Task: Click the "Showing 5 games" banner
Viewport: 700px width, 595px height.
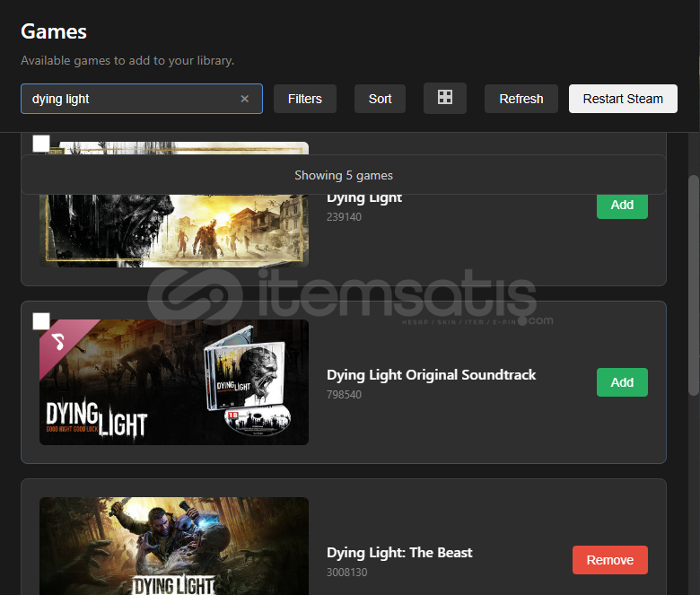Action: coord(343,175)
